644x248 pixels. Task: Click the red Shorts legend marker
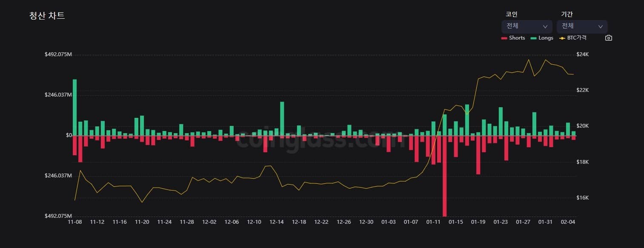coord(504,38)
